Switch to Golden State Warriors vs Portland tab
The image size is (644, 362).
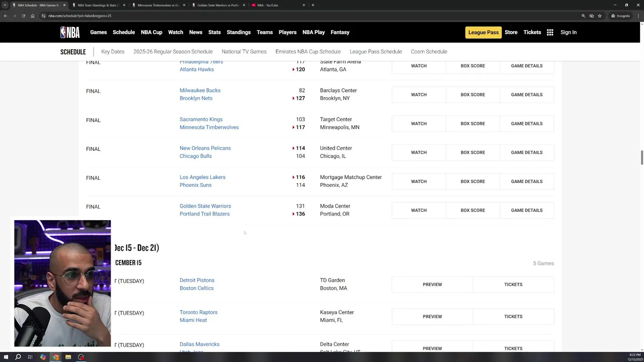[218, 5]
